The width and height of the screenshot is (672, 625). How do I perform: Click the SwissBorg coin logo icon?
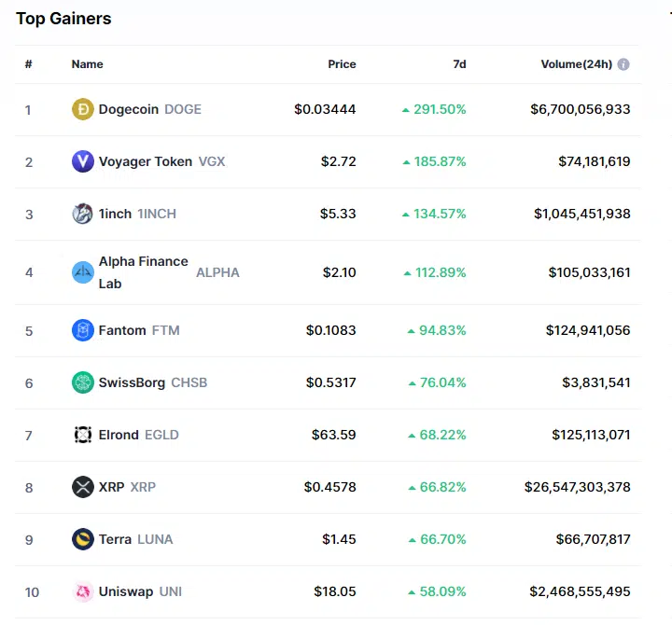(83, 382)
